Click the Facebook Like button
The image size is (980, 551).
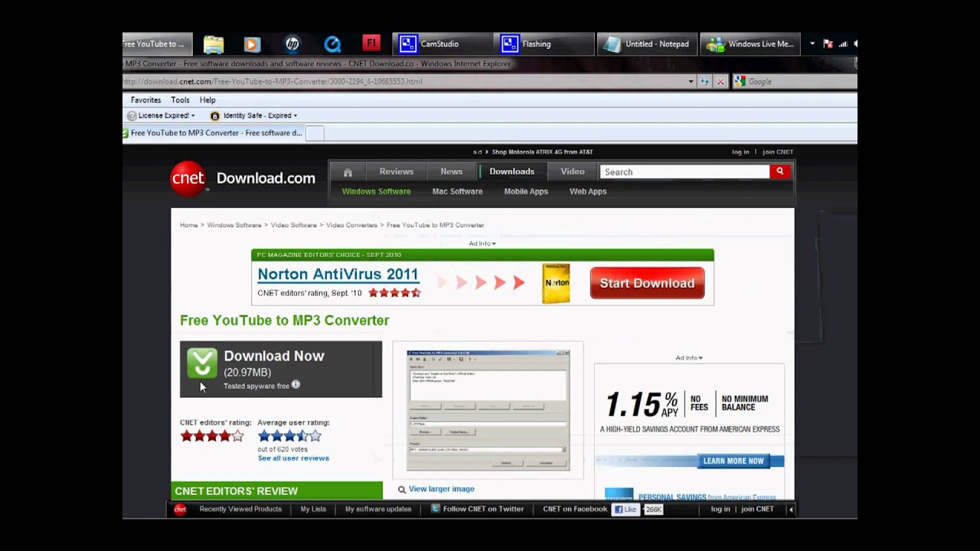pos(625,510)
